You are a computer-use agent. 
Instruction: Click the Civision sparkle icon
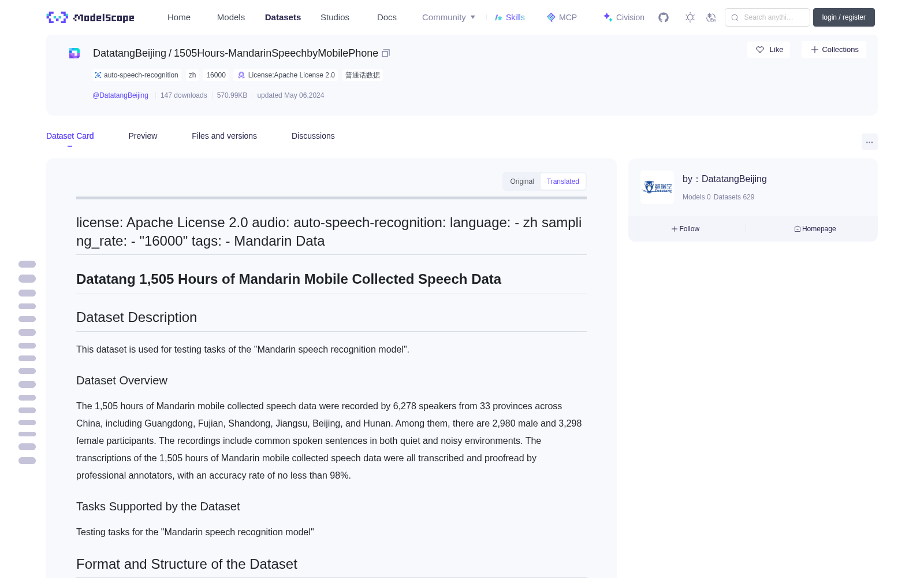click(608, 17)
